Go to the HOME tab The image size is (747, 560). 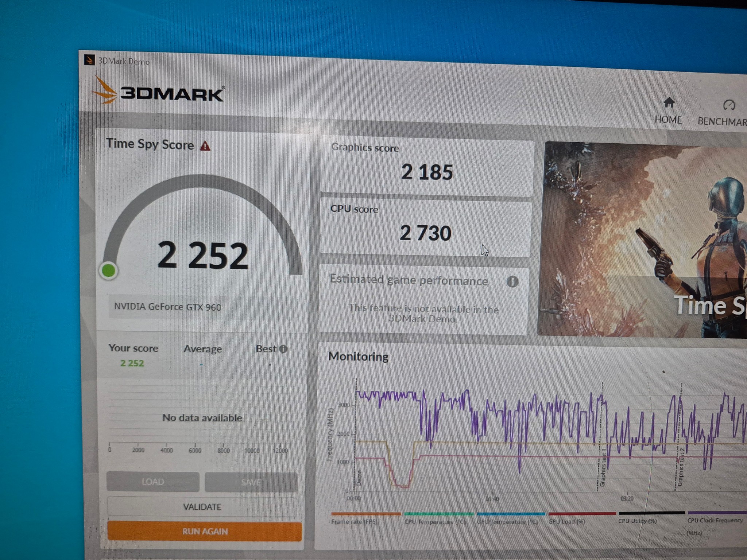(x=668, y=111)
